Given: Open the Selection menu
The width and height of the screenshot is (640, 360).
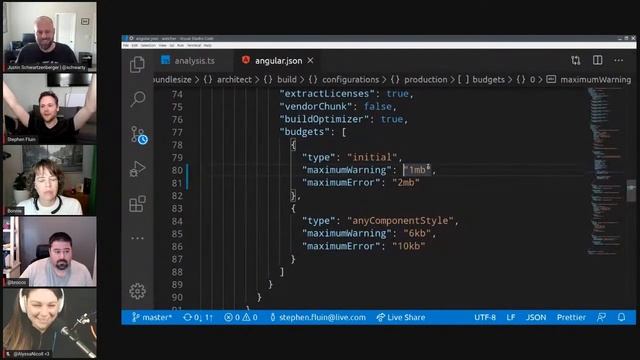Looking at the screenshot, I should pos(148,45).
